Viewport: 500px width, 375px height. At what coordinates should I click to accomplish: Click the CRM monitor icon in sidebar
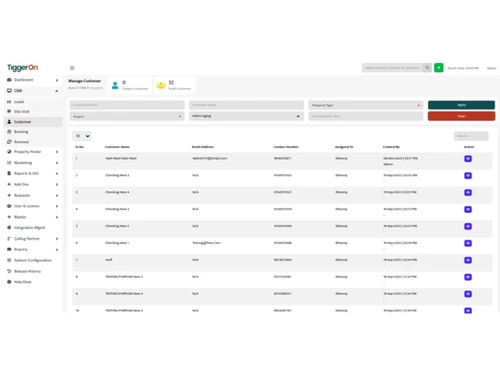pos(9,91)
